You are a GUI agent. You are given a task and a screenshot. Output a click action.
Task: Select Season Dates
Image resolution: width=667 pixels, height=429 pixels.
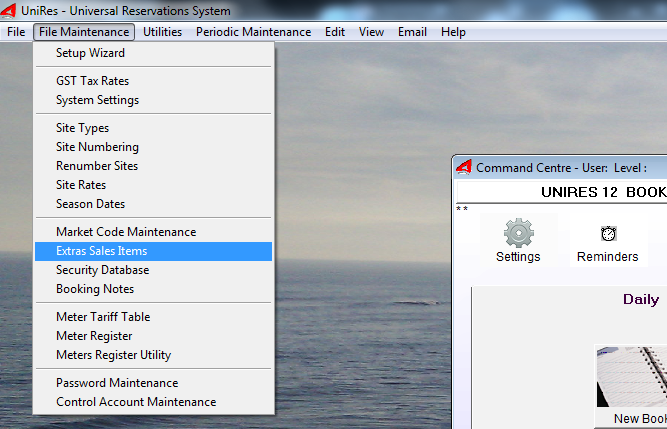[154, 204]
